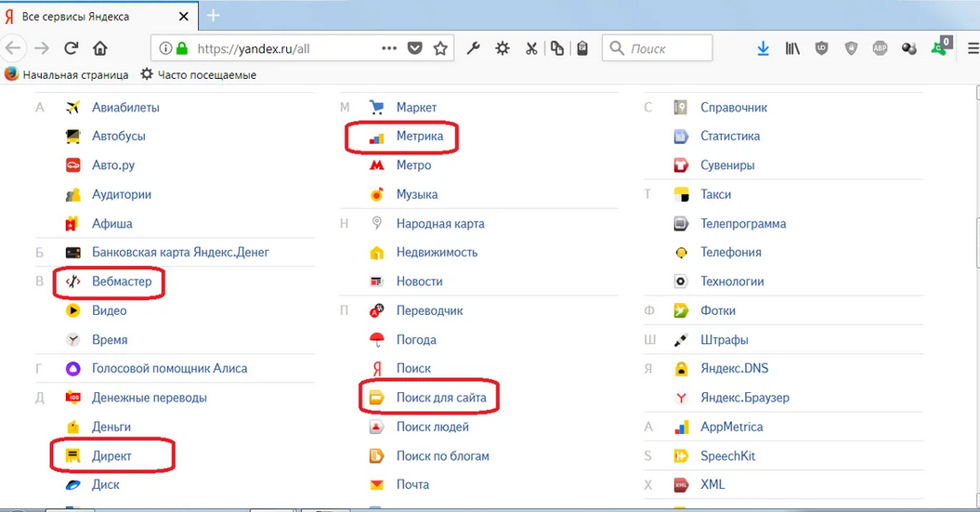This screenshot has width=980, height=512.
Task: Open the AppMetrica link
Action: (732, 427)
